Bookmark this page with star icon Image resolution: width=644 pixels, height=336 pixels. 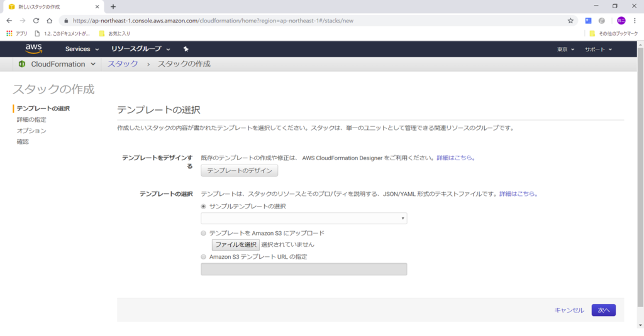pyautogui.click(x=570, y=21)
